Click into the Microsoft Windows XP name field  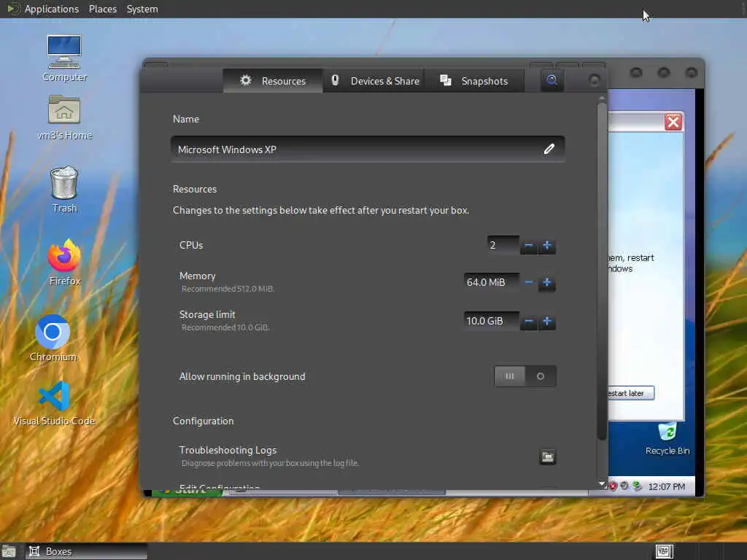pyautogui.click(x=368, y=149)
